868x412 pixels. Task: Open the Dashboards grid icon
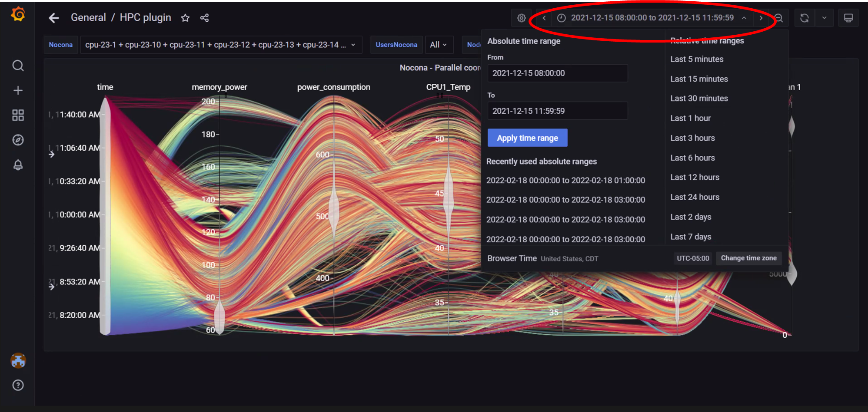click(x=18, y=115)
